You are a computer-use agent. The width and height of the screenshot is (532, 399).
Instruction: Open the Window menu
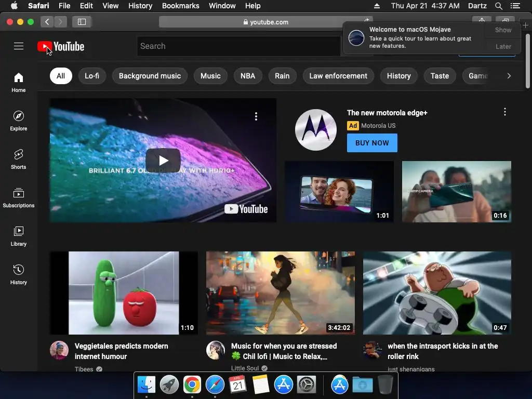[x=222, y=6]
